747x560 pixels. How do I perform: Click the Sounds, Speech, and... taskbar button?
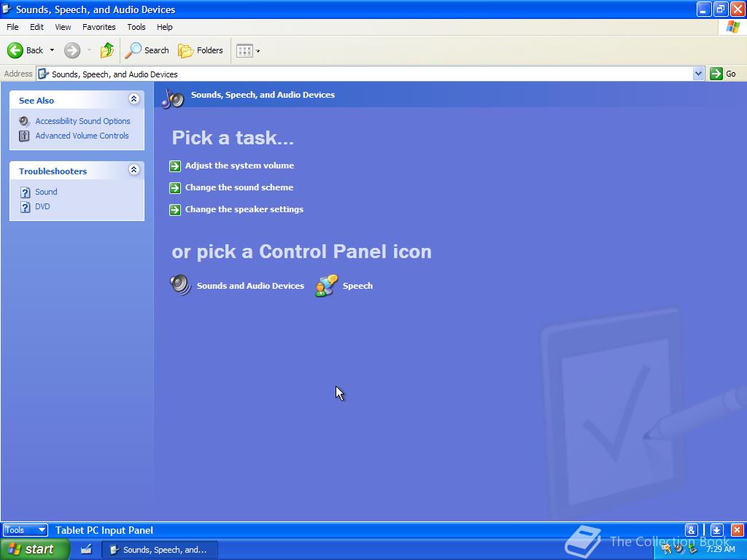click(160, 550)
